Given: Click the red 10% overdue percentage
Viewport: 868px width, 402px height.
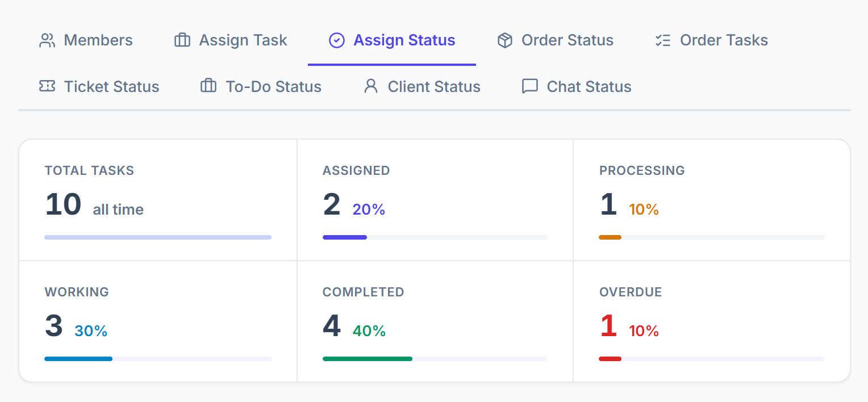Looking at the screenshot, I should (x=644, y=330).
